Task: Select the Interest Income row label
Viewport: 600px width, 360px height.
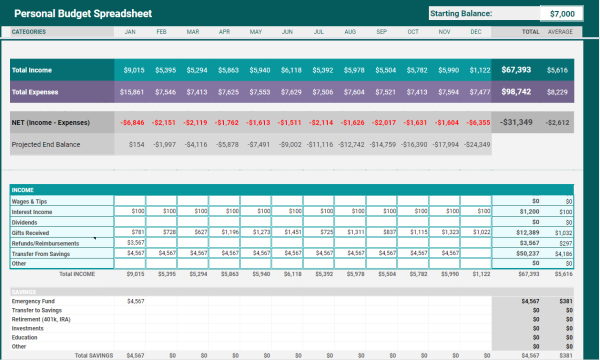Action: click(x=62, y=212)
